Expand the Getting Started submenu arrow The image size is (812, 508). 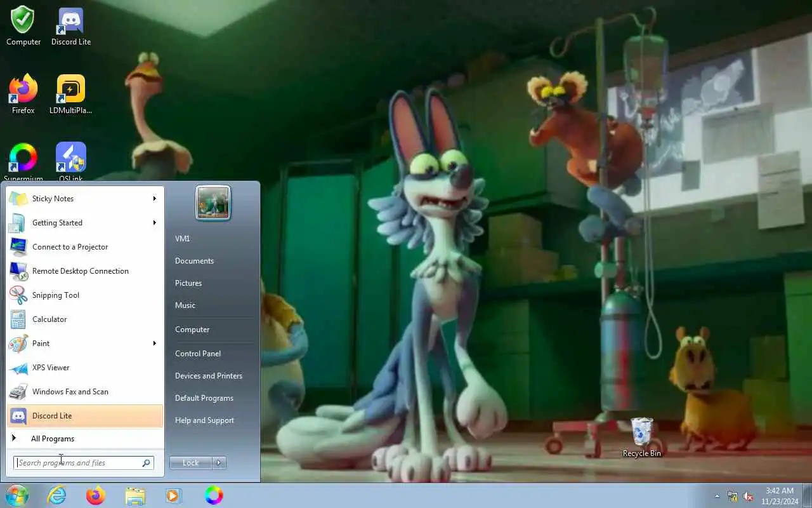tap(154, 223)
